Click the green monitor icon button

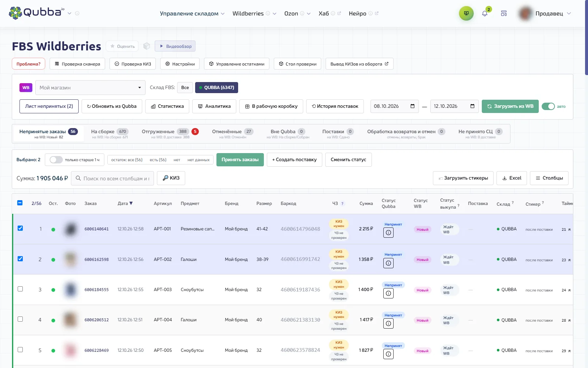(466, 13)
